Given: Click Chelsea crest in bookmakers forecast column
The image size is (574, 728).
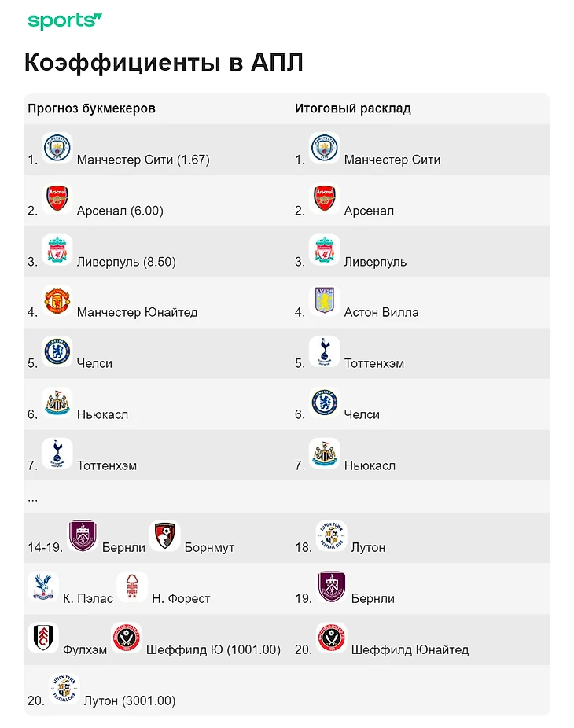Looking at the screenshot, I should point(57,351).
